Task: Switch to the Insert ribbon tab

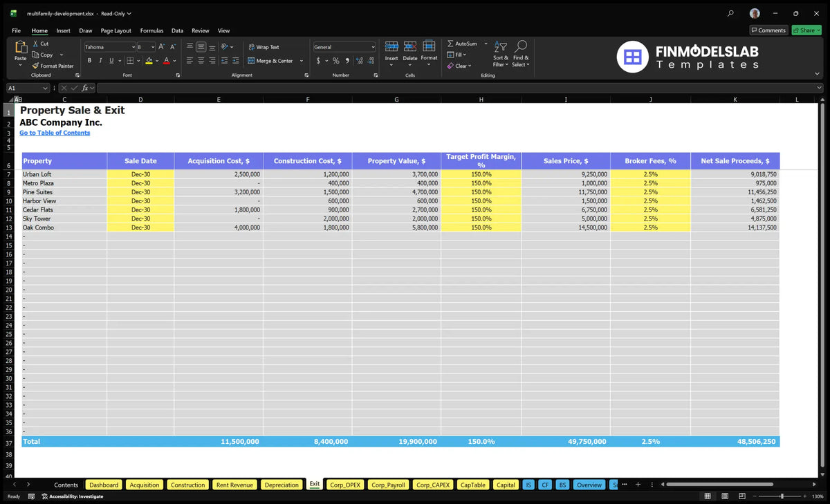Action: (x=63, y=30)
